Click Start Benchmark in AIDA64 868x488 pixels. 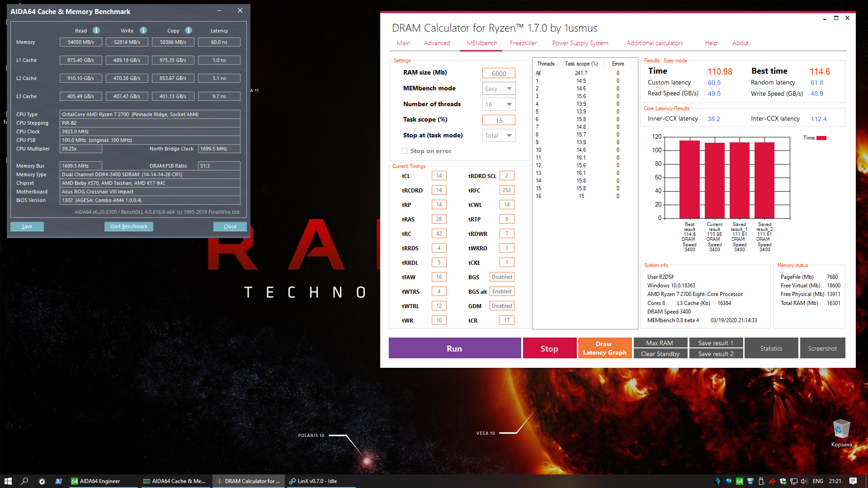128,227
